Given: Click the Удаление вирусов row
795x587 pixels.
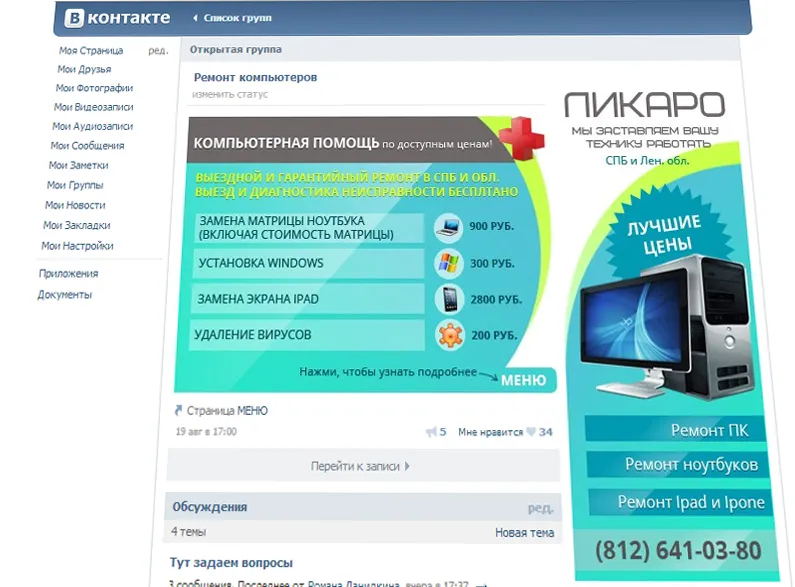Looking at the screenshot, I should 307,335.
